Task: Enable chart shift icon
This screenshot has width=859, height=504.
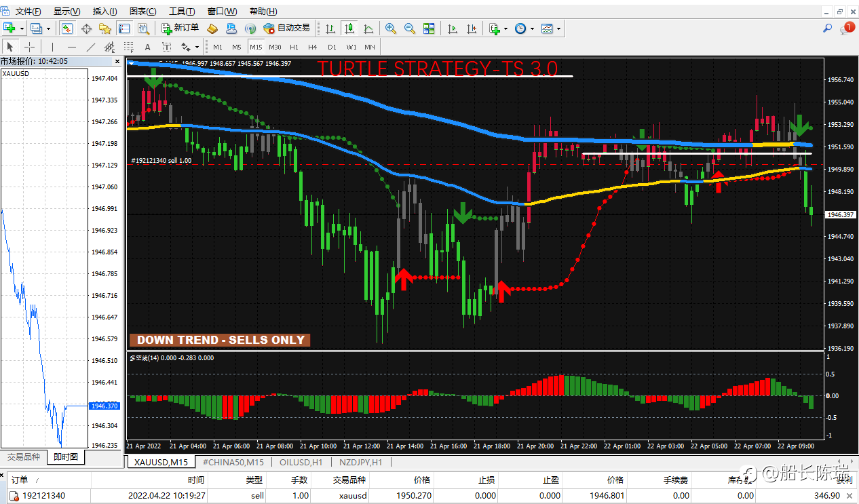Action: [472, 28]
